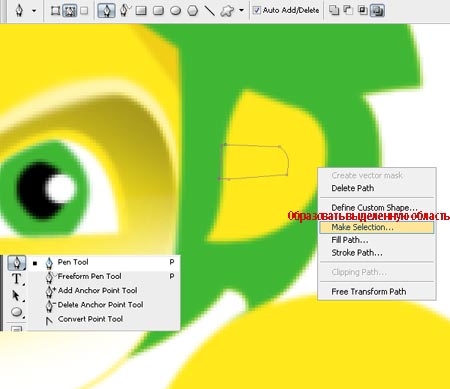Click Add to path area icon
Image resolution: width=450 pixels, height=389 pixels.
[334, 10]
